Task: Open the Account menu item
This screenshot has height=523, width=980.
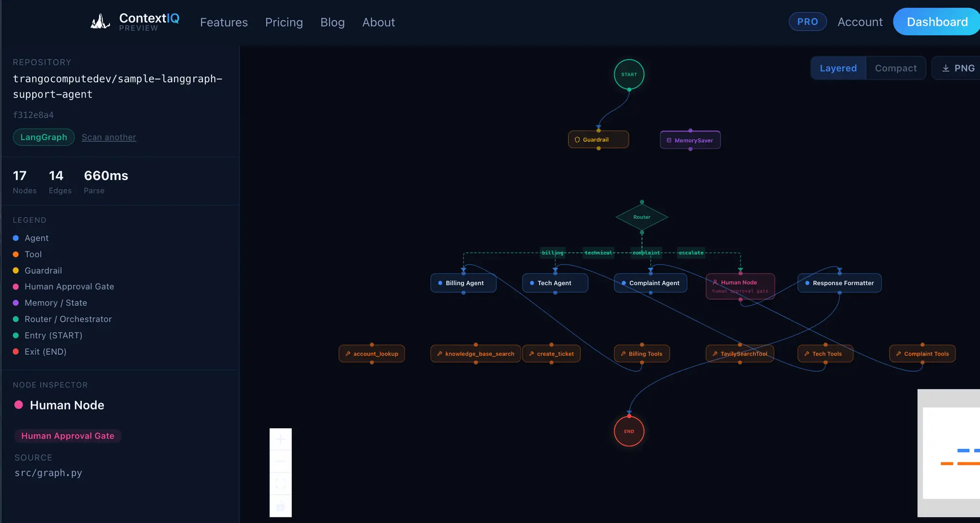Action: click(x=860, y=22)
